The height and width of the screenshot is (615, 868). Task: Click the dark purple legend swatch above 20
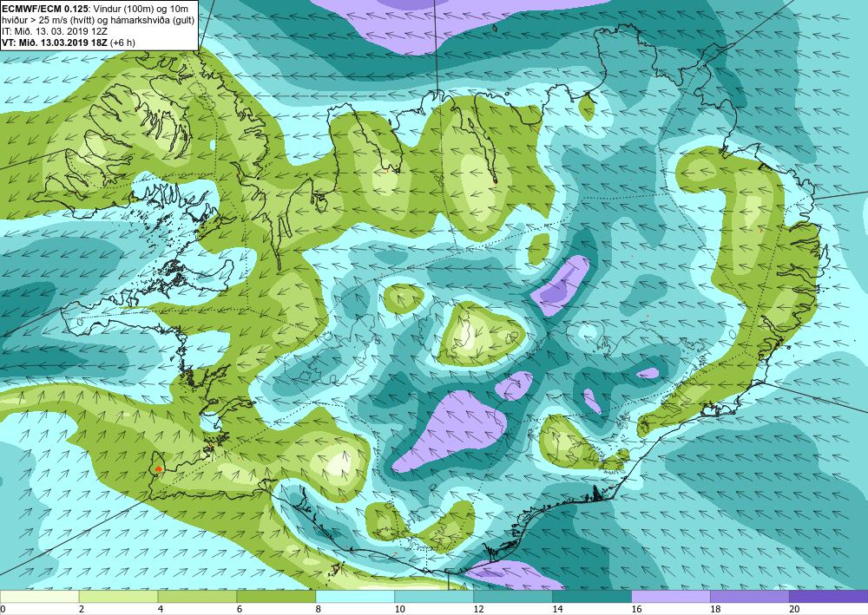pyautogui.click(x=829, y=597)
